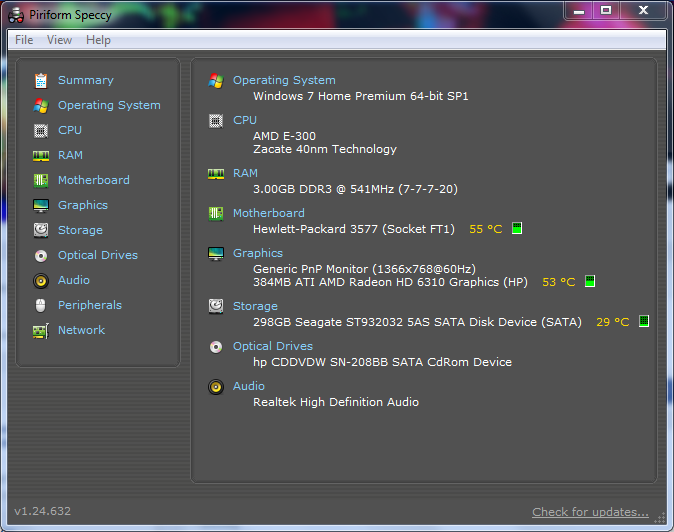Screen dimensions: 674x532
Task: Click the Check for updates link
Action: [590, 512]
